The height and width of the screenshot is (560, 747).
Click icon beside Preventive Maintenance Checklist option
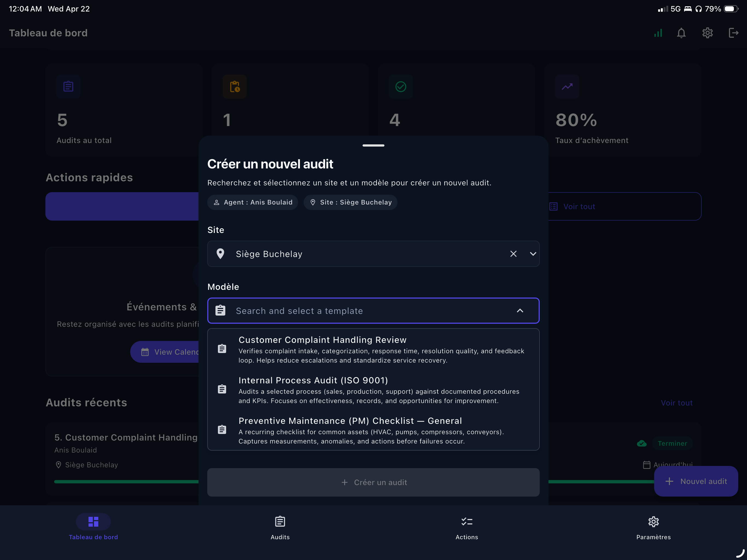pos(222,430)
